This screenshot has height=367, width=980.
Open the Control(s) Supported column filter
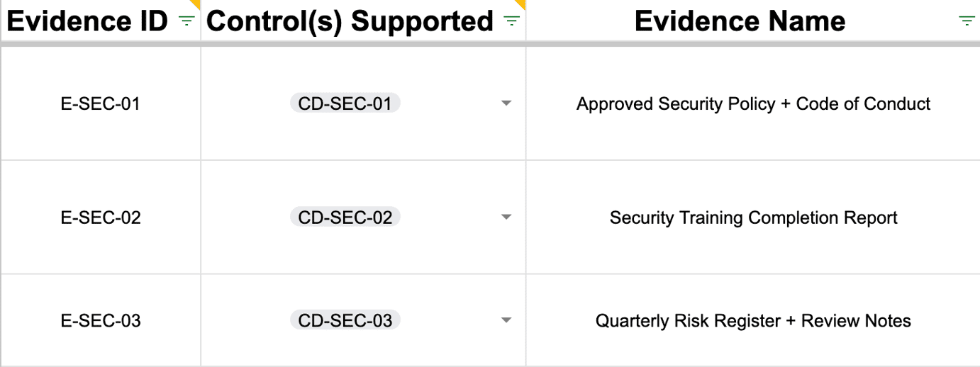[x=511, y=21]
